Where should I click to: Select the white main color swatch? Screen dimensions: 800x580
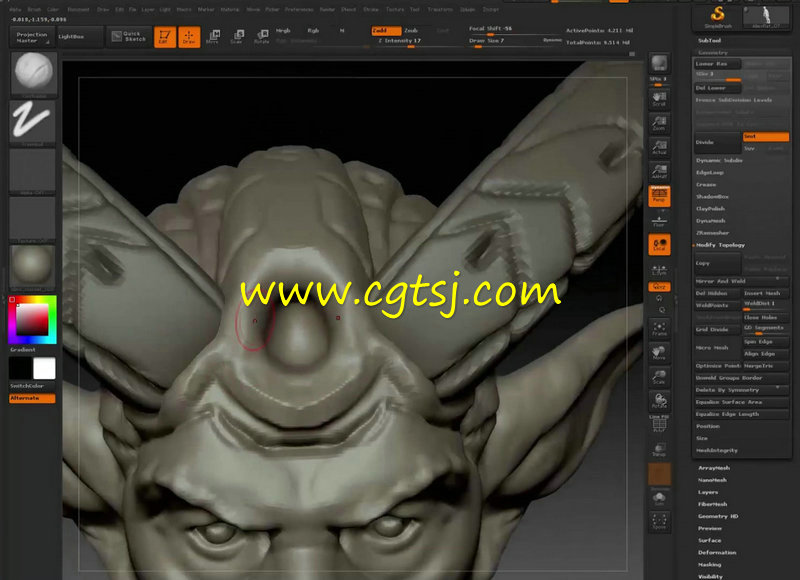point(44,368)
